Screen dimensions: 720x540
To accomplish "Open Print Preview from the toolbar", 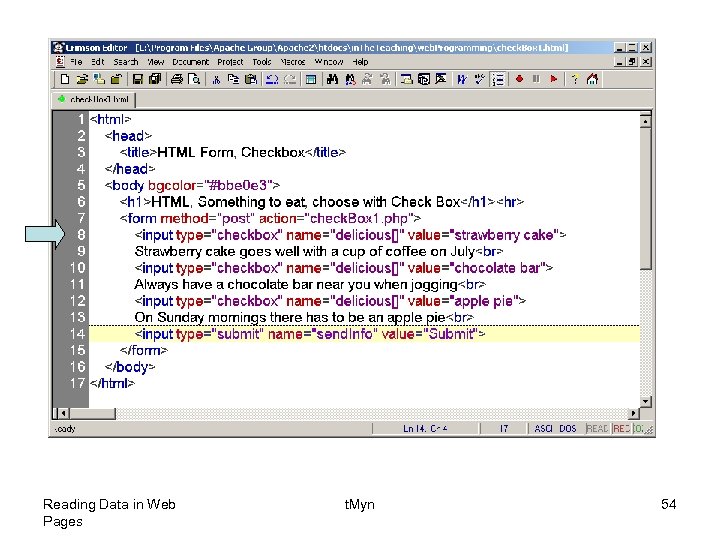I will click(x=194, y=79).
